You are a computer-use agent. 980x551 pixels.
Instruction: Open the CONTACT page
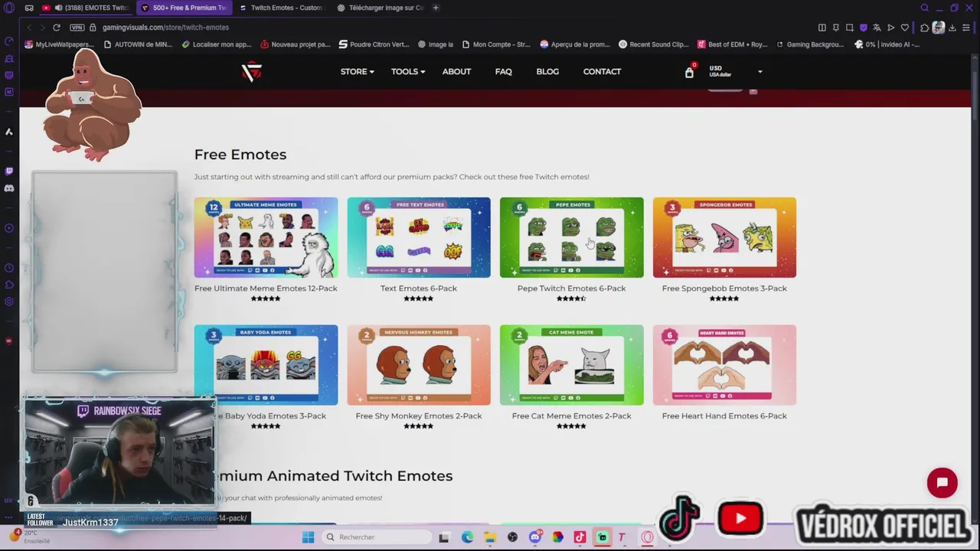[x=602, y=71]
